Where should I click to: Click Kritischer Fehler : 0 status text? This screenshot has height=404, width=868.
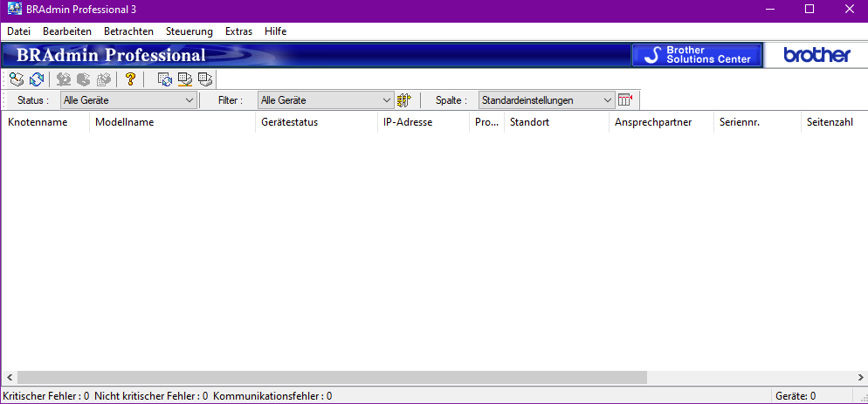tap(46, 395)
